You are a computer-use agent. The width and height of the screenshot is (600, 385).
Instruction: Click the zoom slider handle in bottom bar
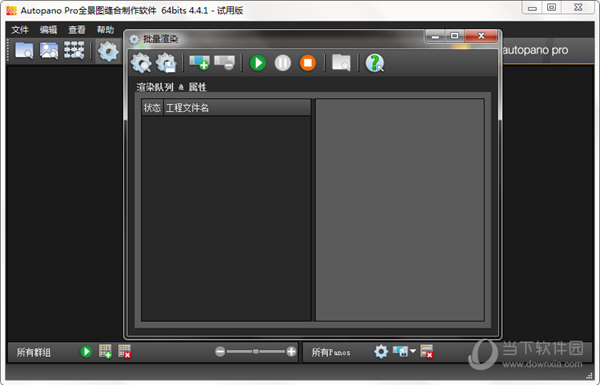[256, 351]
